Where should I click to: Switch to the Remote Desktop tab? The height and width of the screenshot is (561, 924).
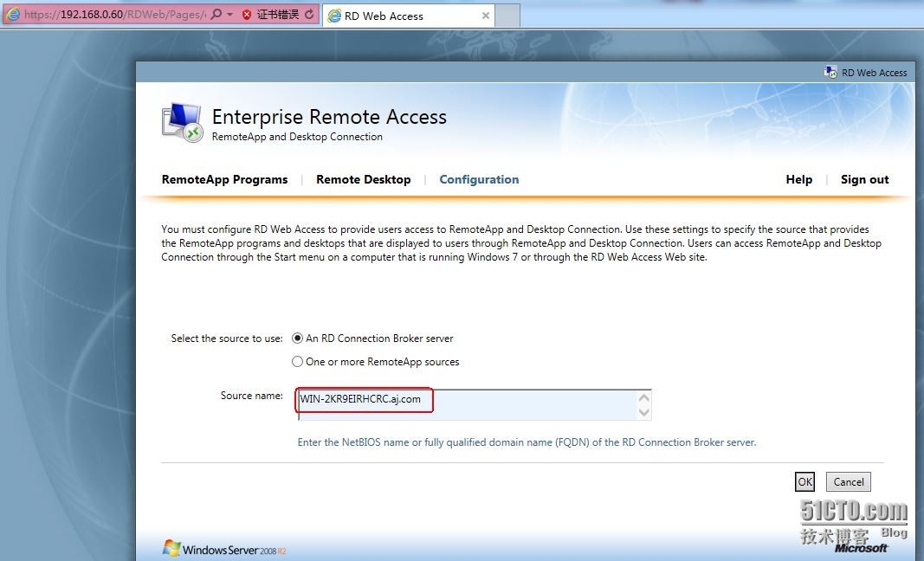(x=363, y=179)
